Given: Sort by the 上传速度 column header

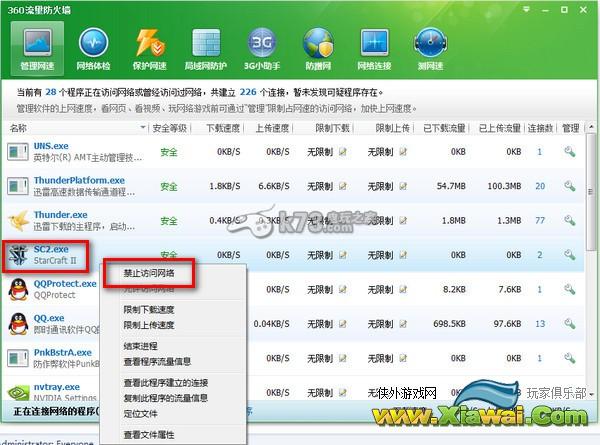Looking at the screenshot, I should [272, 128].
